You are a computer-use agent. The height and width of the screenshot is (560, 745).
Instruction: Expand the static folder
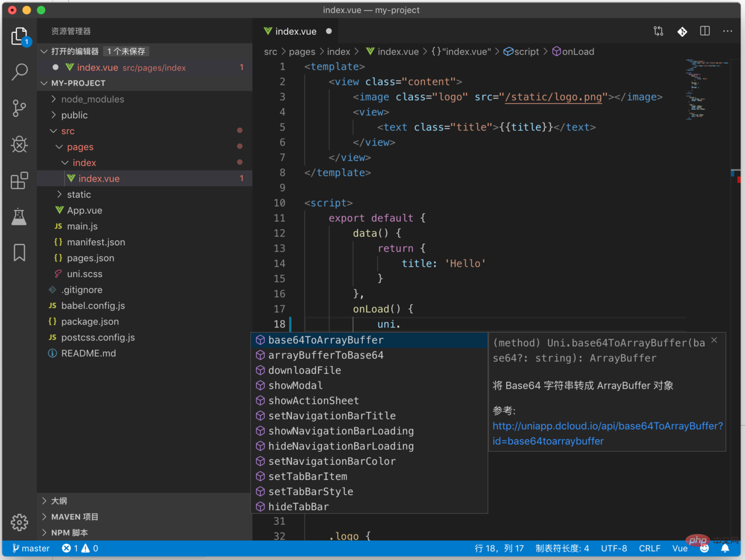click(79, 195)
